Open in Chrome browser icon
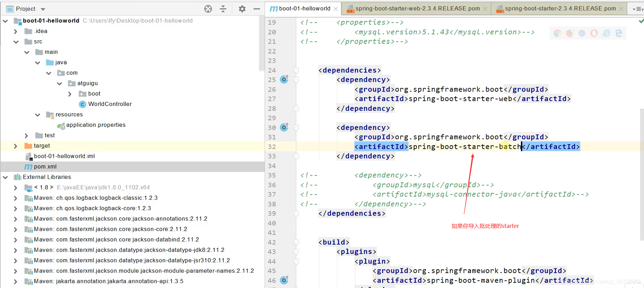 [557, 33]
